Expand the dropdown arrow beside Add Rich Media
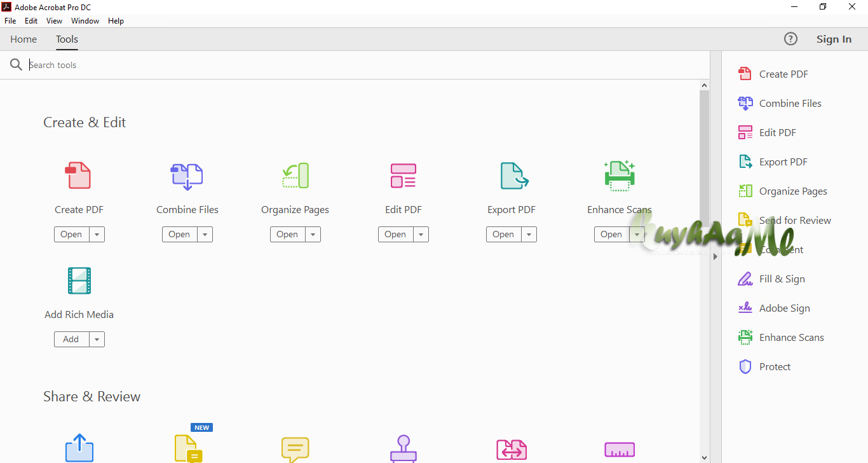868x463 pixels. tap(97, 339)
